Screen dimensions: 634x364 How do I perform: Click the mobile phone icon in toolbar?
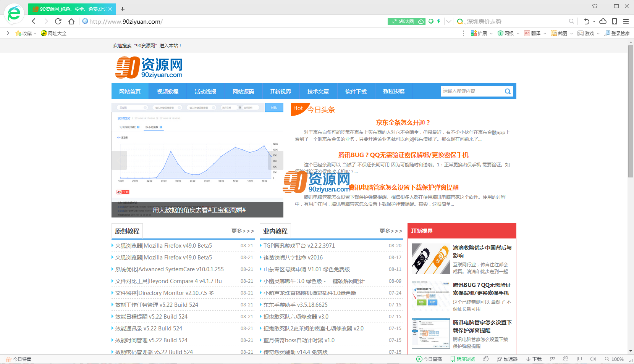615,21
